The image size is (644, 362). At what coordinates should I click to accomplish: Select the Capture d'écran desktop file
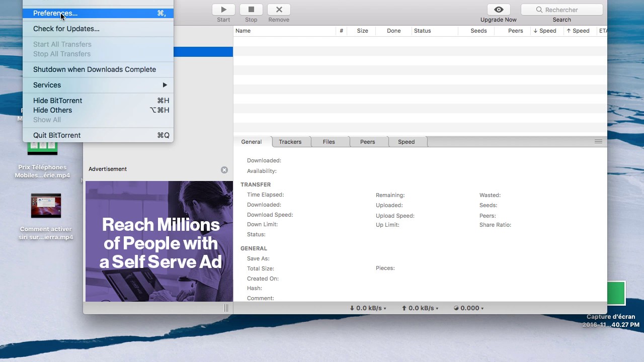[x=611, y=305]
